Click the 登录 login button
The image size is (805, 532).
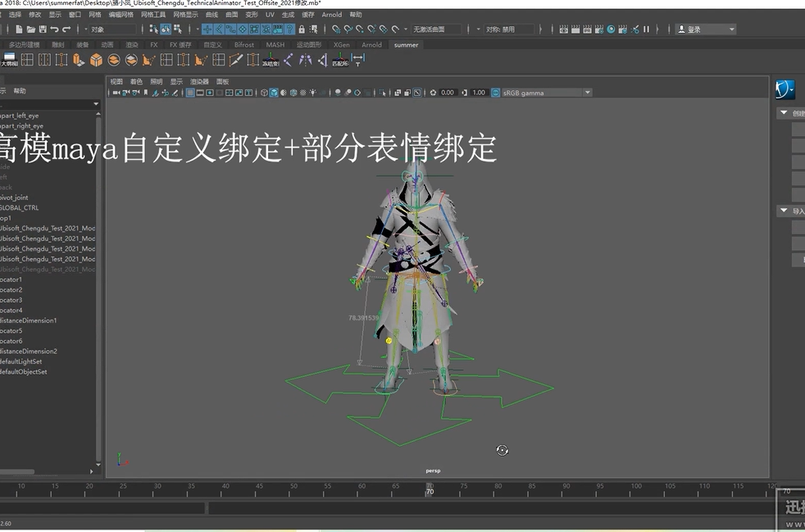695,30
